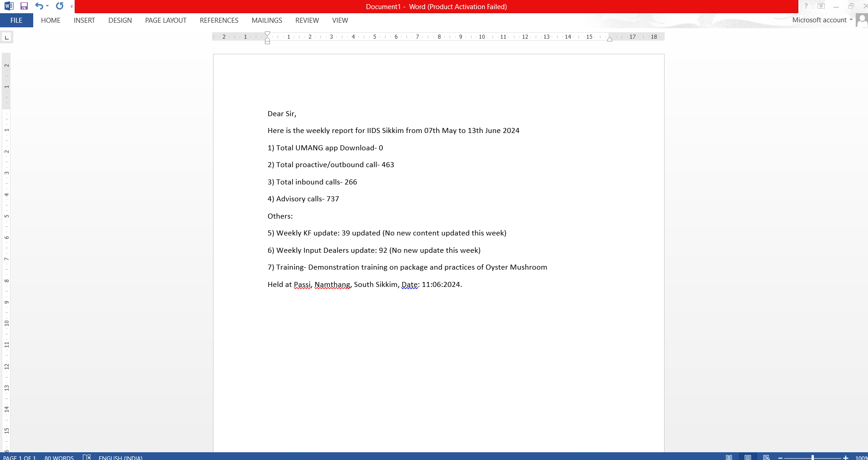Image resolution: width=868 pixels, height=460 pixels.
Task: Click the Total UMANG app Download line
Action: click(325, 148)
